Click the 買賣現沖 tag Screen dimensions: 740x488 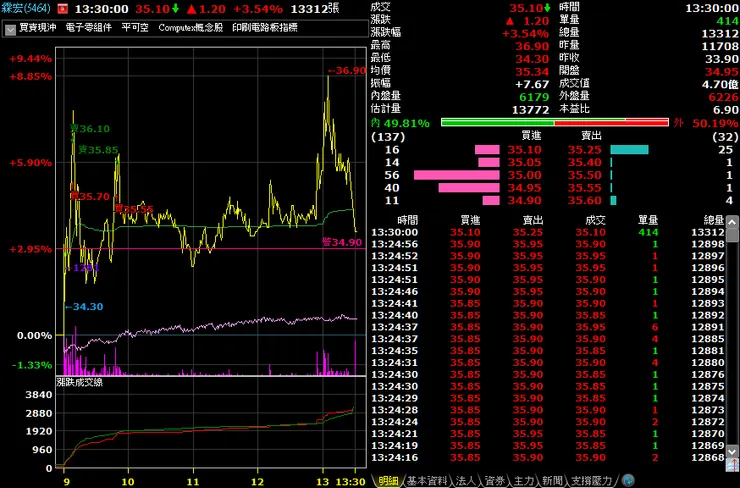[38, 28]
